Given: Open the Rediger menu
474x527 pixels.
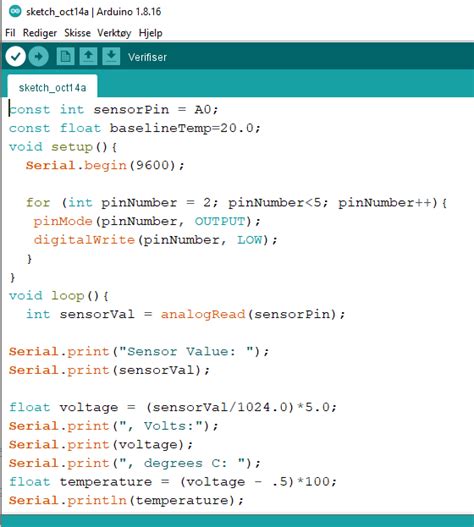Looking at the screenshot, I should tap(40, 33).
